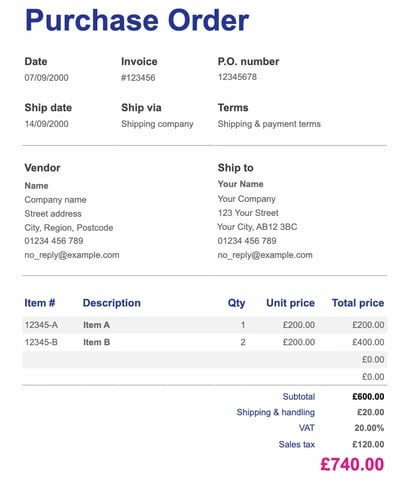
Task: Click the Purchase Order title
Action: pyautogui.click(x=137, y=21)
